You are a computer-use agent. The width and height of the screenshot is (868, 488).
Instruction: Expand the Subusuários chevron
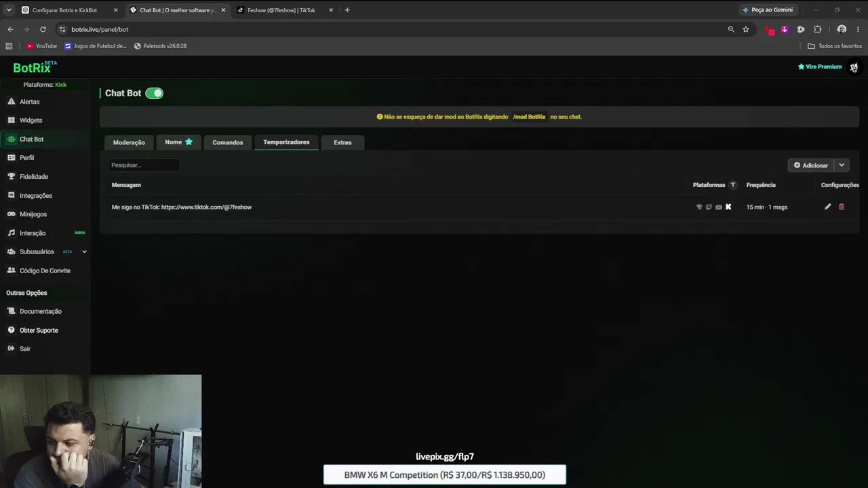coord(84,251)
